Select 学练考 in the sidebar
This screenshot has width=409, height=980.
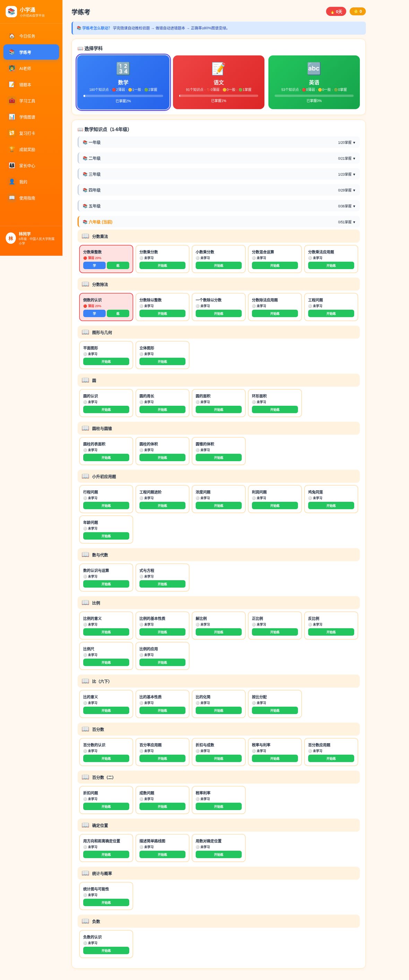point(31,52)
